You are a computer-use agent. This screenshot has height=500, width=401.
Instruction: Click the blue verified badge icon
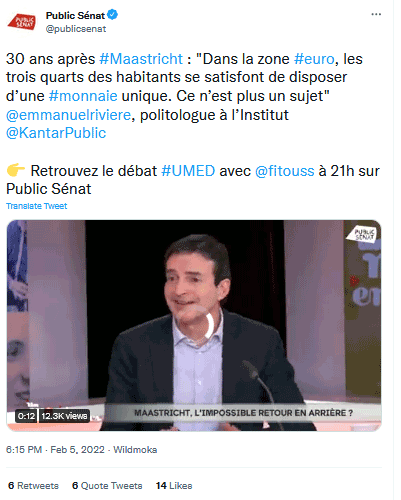[x=113, y=15]
